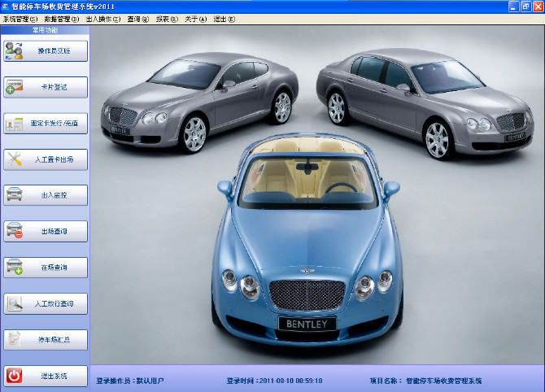The width and height of the screenshot is (545, 392).
Task: Click the application icon in the title bar
Action: 5,7
